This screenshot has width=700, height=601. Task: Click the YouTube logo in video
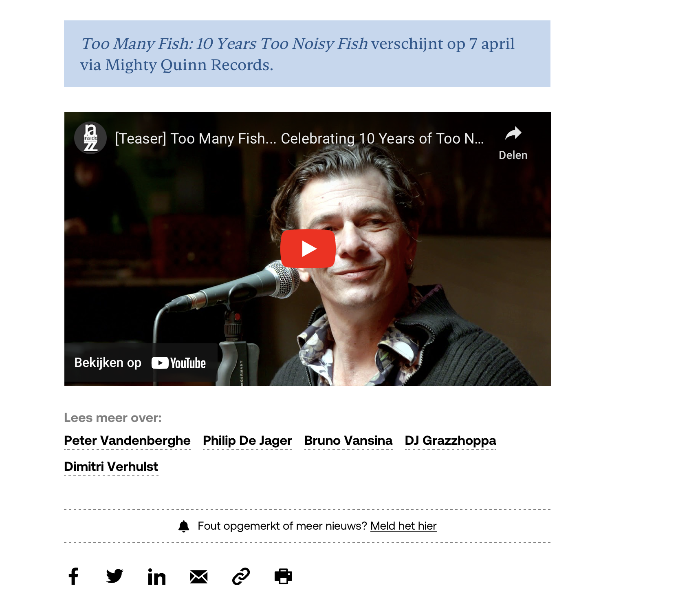coord(178,363)
